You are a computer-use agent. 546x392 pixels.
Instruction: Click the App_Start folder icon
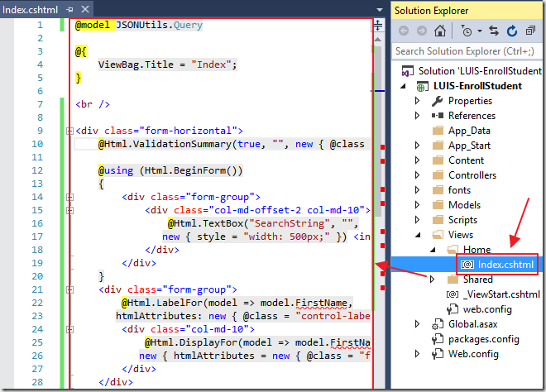[438, 146]
